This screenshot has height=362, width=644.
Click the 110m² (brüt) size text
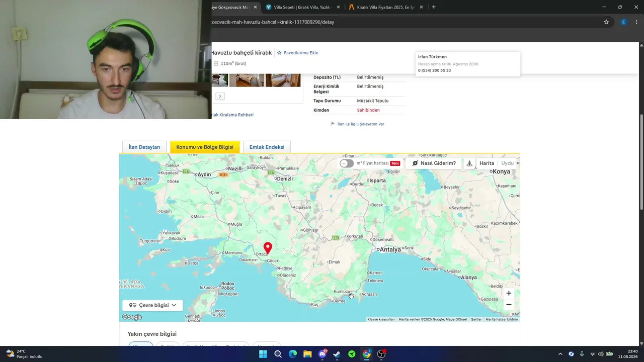(233, 64)
